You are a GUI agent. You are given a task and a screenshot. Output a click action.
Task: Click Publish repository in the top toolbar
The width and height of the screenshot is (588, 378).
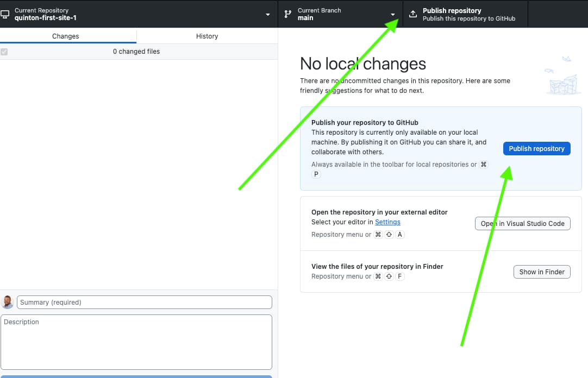[x=465, y=14]
